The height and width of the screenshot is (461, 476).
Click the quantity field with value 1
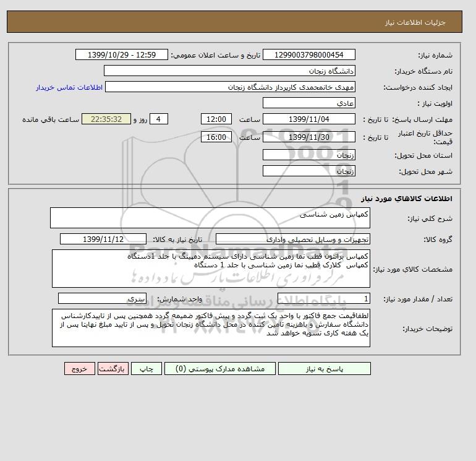click(324, 298)
